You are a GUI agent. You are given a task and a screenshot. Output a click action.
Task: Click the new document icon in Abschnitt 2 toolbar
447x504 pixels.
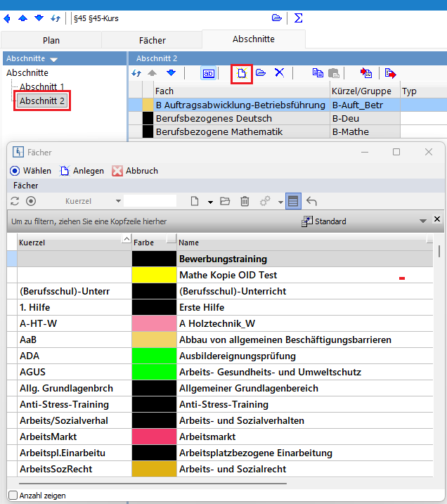[242, 72]
